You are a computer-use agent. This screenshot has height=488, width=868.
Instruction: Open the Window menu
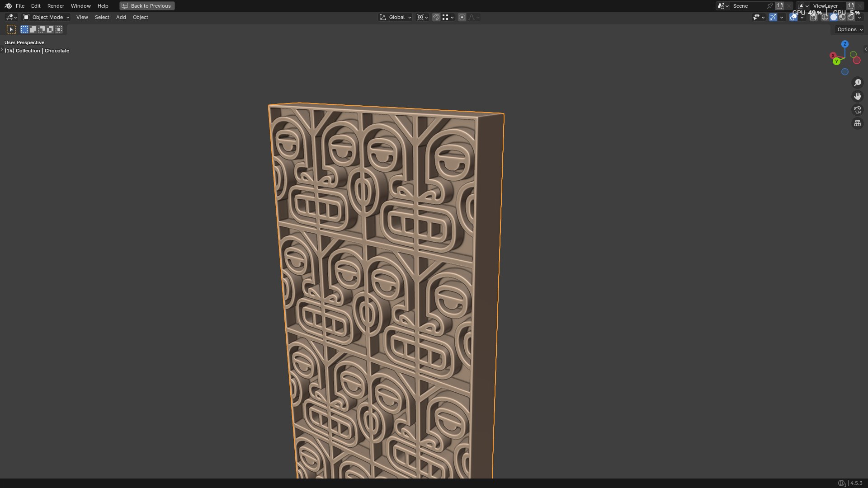click(80, 6)
